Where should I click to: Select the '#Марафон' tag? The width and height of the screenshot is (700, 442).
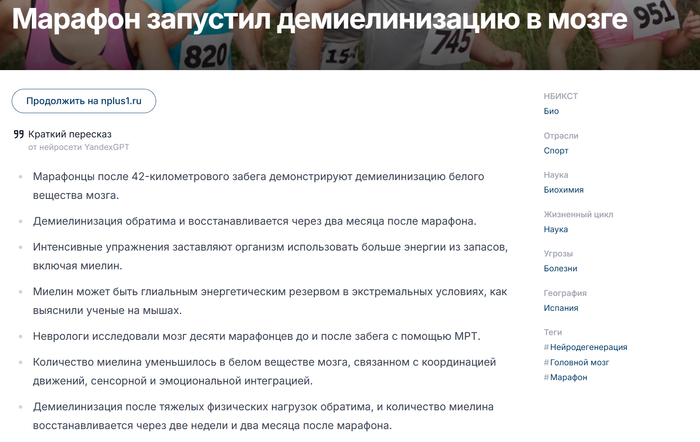pyautogui.click(x=565, y=377)
